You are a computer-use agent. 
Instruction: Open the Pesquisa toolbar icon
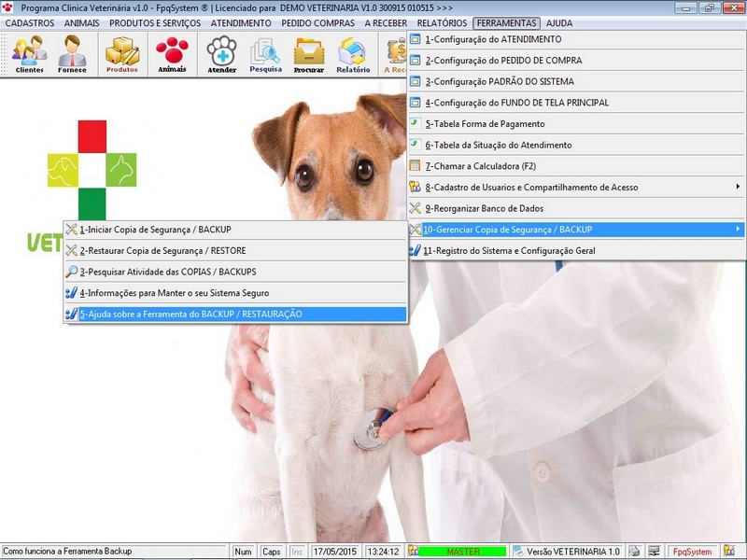tap(265, 54)
